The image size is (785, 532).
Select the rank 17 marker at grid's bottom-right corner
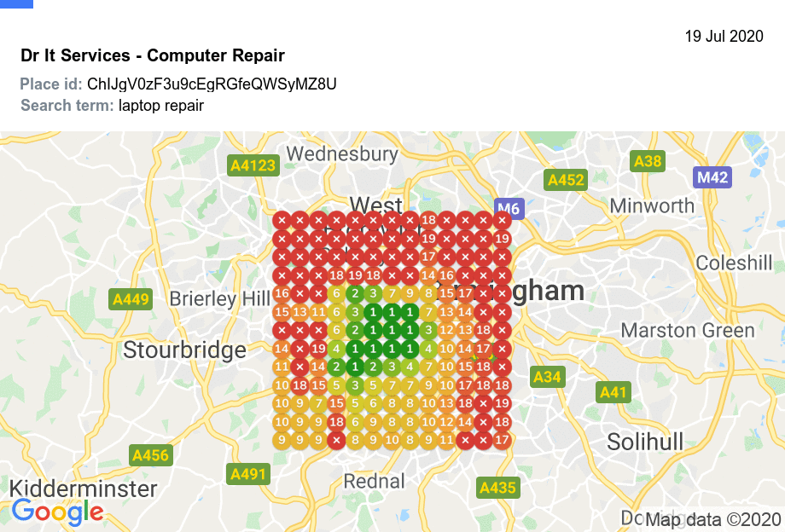502,440
